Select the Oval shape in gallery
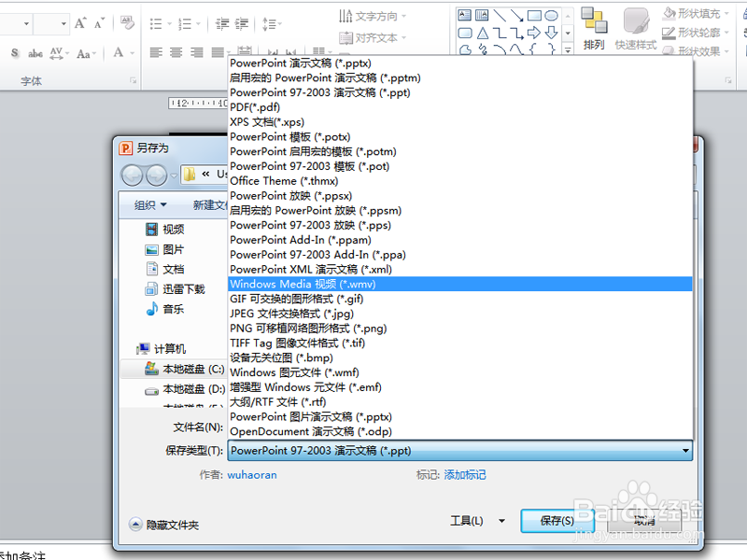 pyautogui.click(x=551, y=15)
